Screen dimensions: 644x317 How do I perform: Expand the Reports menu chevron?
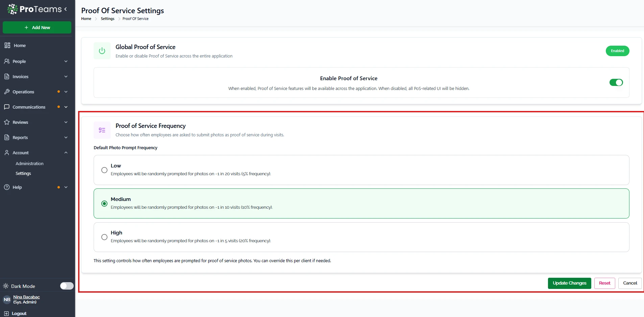point(66,137)
